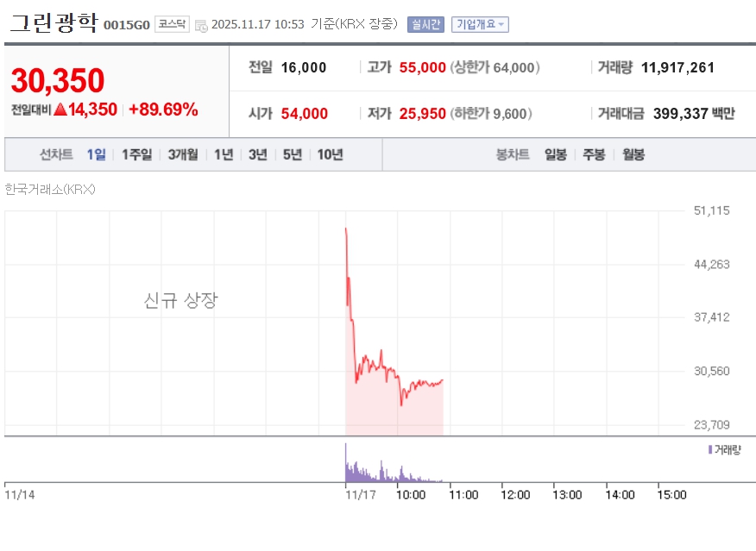Click the purple 거래량 legend marker
The width and height of the screenshot is (756, 551).
coord(709,449)
